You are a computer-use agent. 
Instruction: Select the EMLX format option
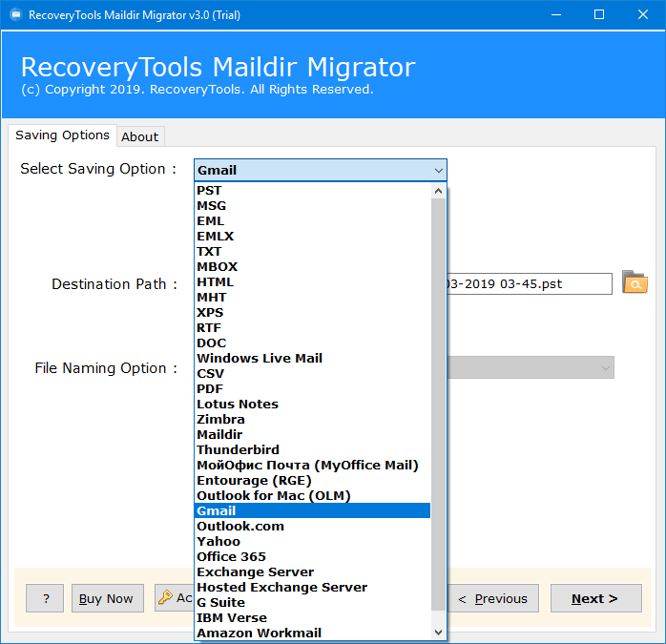(x=312, y=237)
